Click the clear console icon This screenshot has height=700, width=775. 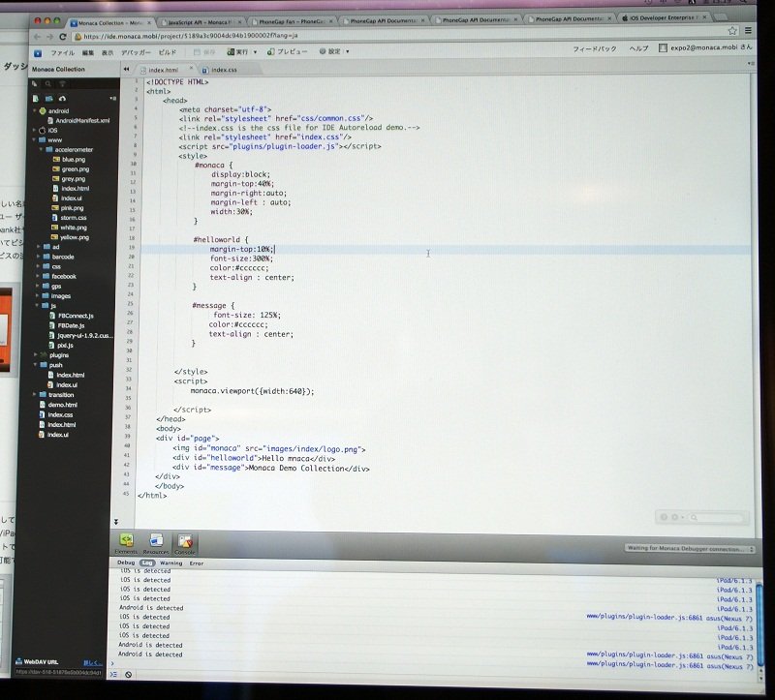click(x=129, y=675)
